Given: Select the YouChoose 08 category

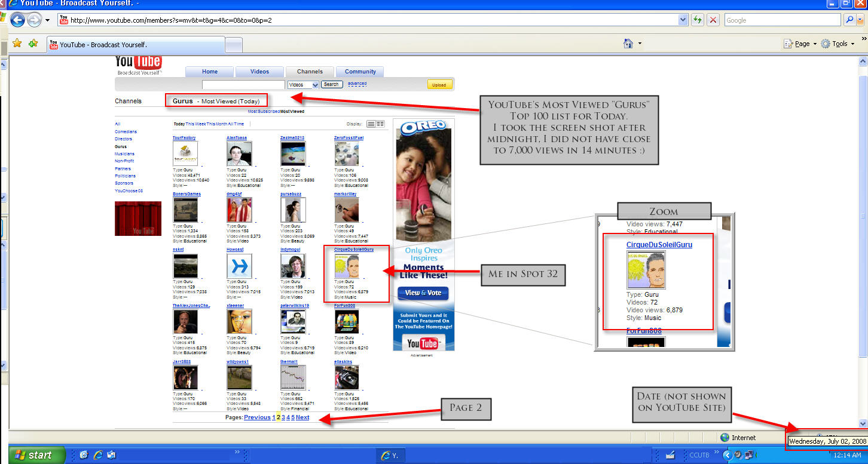Looking at the screenshot, I should pos(129,190).
